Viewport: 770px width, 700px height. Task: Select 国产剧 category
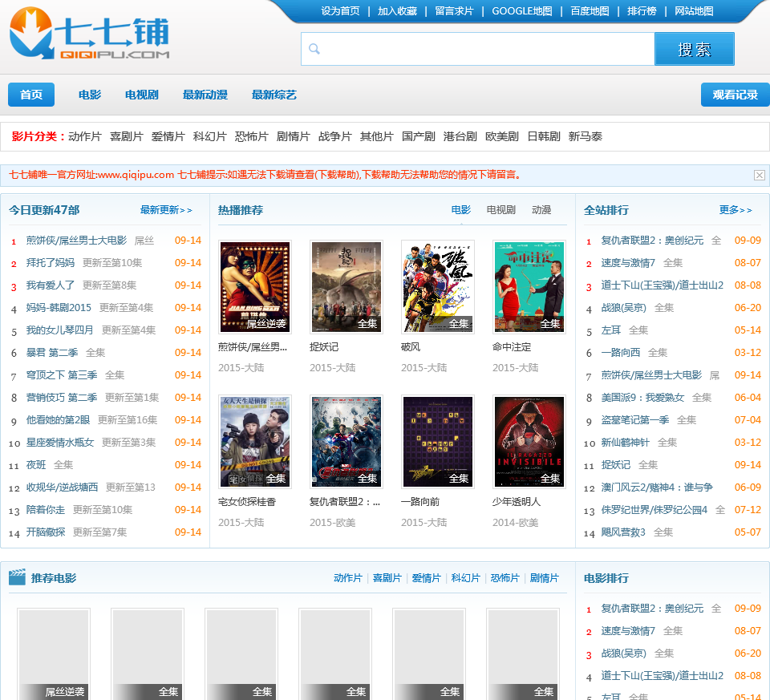pos(419,136)
